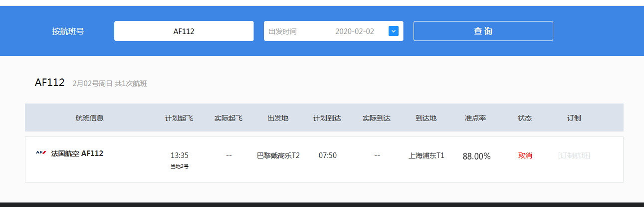Click the 按航班号 label

[68, 31]
